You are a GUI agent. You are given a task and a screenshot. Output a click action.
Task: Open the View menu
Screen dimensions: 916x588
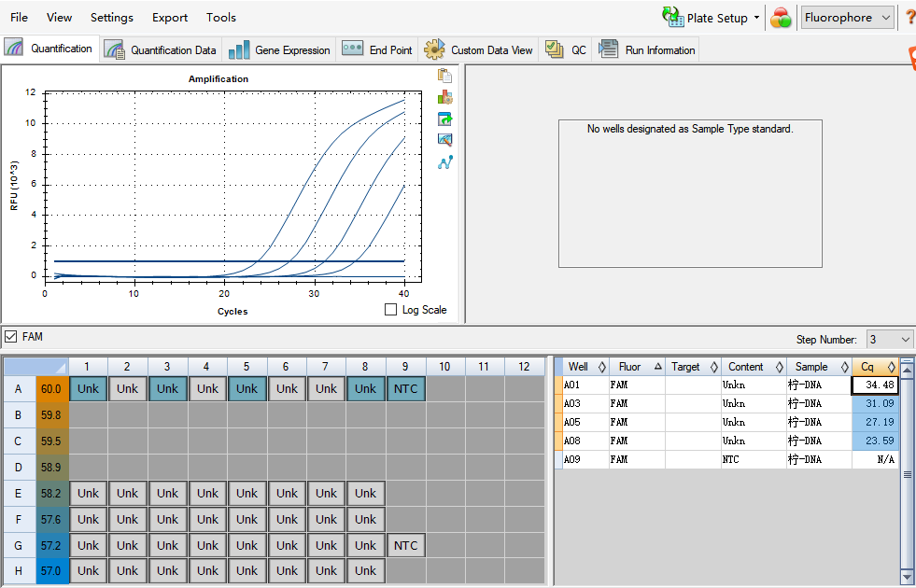pyautogui.click(x=59, y=17)
